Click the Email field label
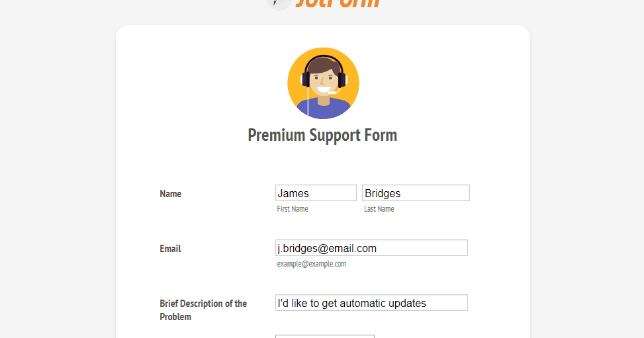Screen dimensions: 644x338 tap(170, 249)
